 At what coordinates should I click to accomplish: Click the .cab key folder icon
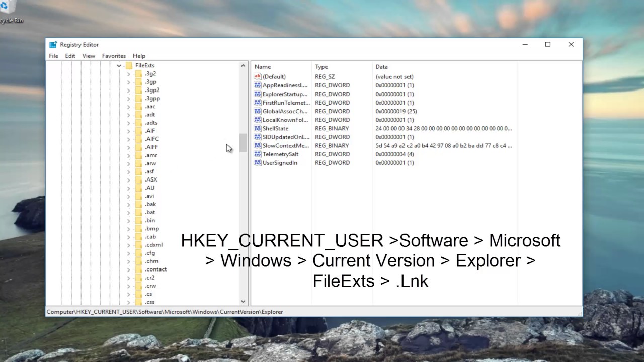tap(139, 237)
